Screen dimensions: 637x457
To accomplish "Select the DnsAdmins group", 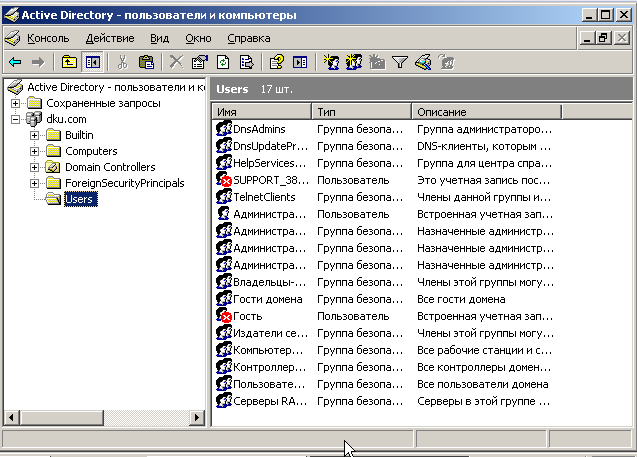I will [x=259, y=129].
